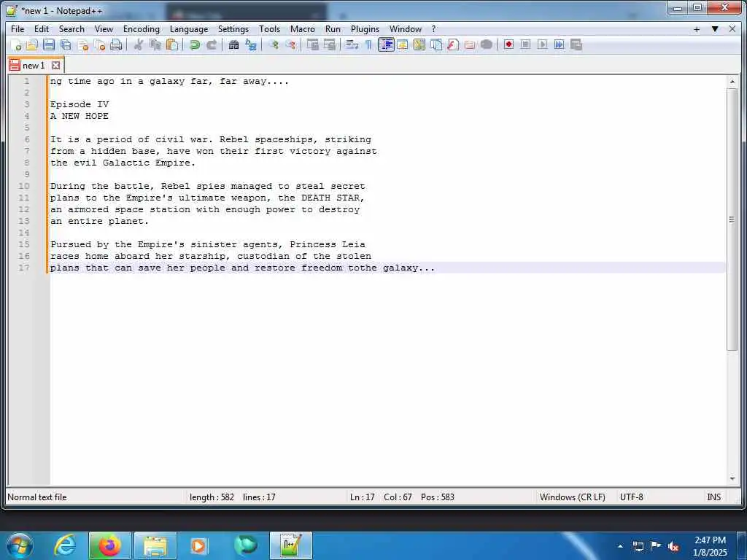Show hidden system tray icons arrow
This screenshot has width=747, height=560.
pyautogui.click(x=620, y=546)
